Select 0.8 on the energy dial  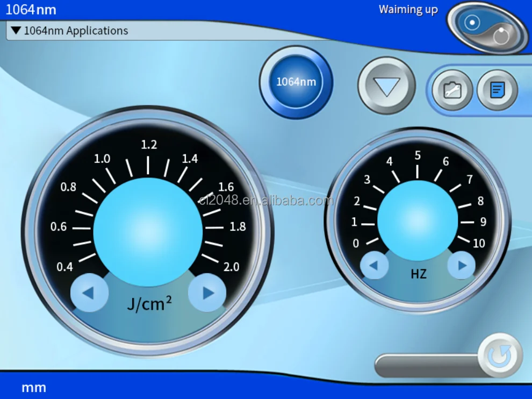coord(68,187)
